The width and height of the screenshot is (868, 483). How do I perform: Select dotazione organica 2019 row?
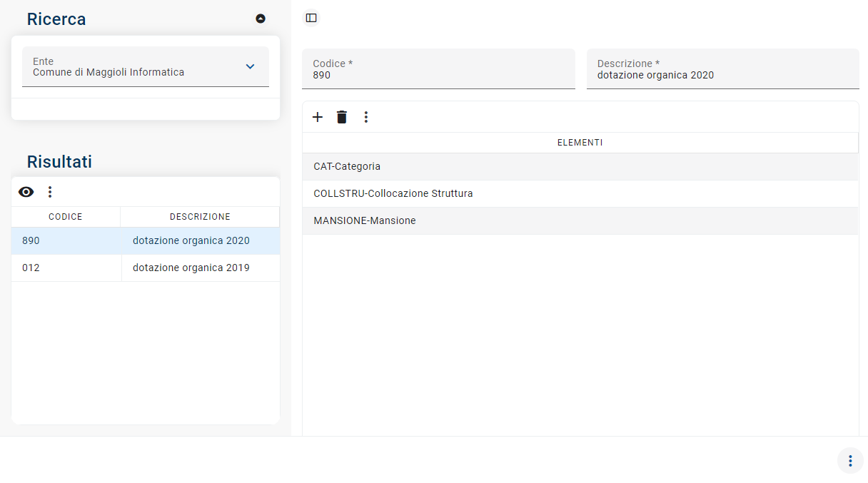click(x=191, y=268)
